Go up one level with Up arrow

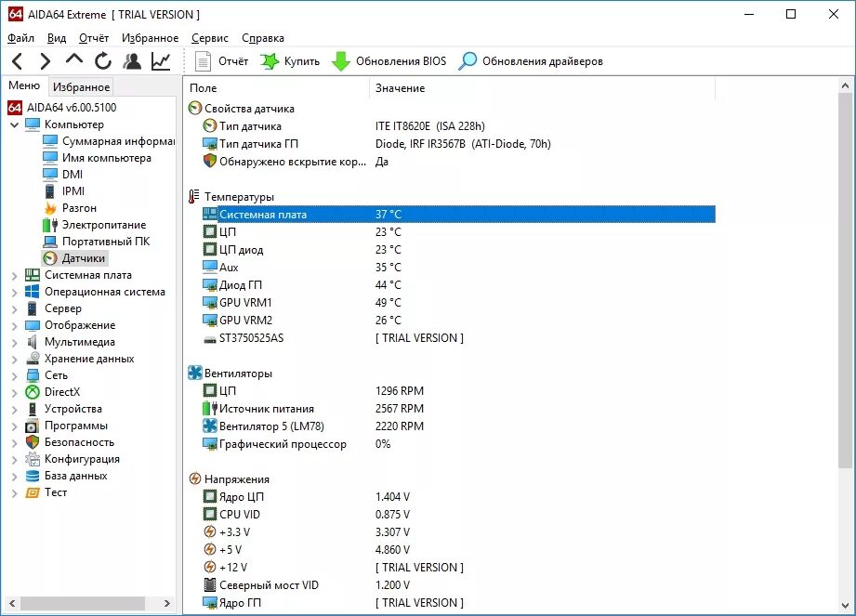74,59
